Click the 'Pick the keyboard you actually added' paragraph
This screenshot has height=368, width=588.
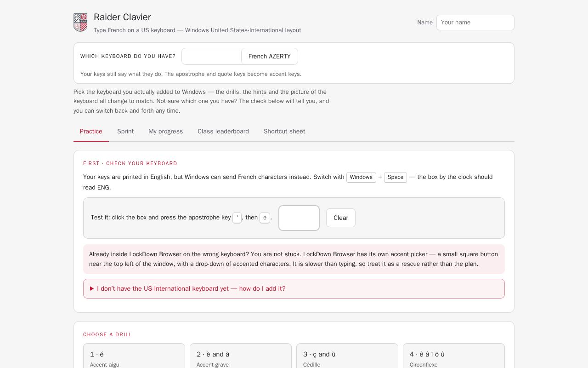202,101
